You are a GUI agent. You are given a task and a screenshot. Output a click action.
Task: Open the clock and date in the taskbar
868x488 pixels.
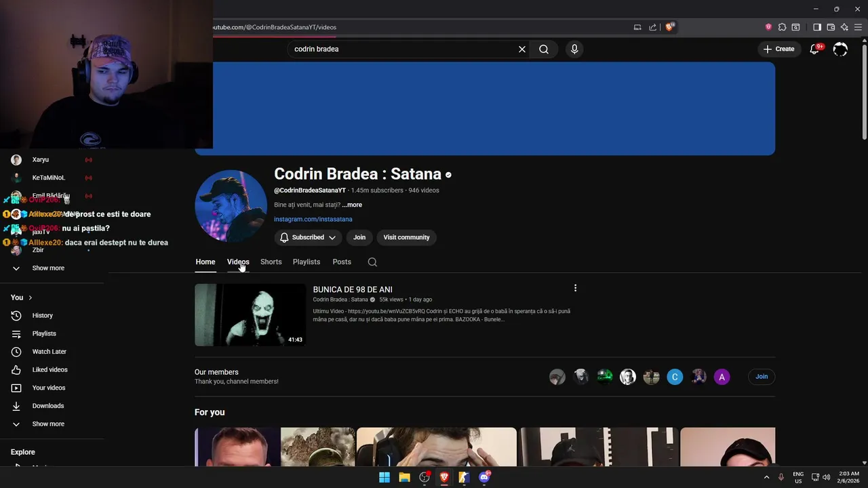[x=849, y=477]
